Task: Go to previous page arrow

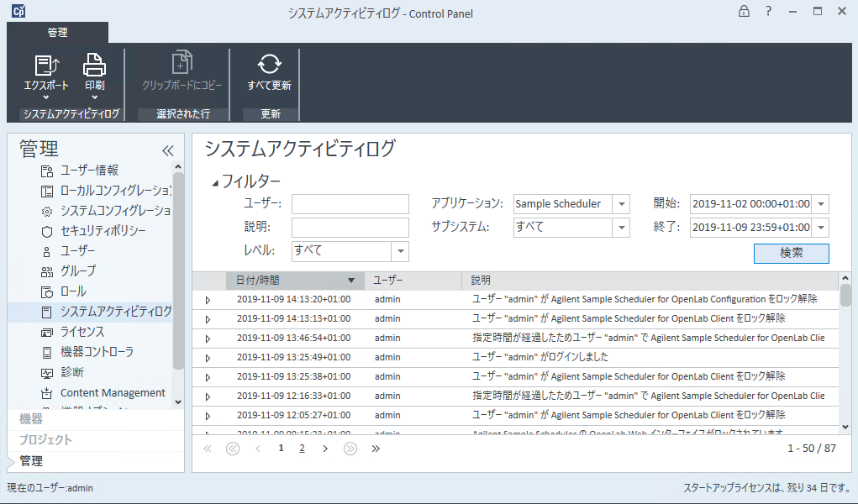Action: click(x=258, y=449)
